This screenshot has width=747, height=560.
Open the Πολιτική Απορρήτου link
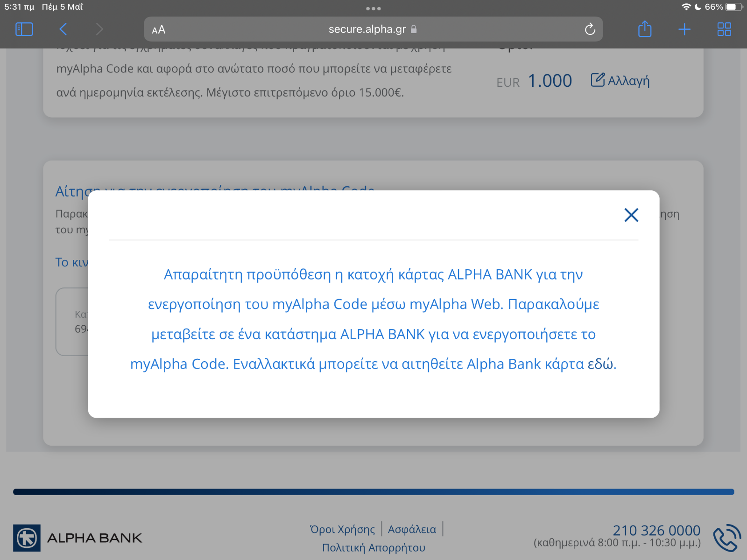pos(373,547)
